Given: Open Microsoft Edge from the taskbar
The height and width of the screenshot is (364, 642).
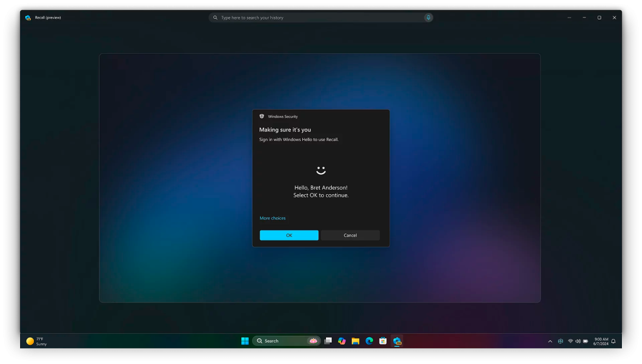Looking at the screenshot, I should point(369,341).
